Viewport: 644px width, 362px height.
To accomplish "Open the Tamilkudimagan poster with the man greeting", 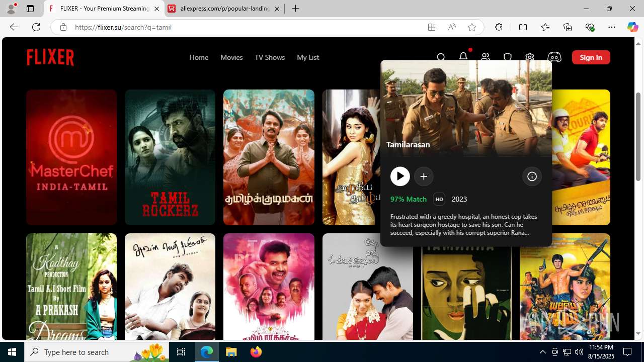I will [x=269, y=157].
